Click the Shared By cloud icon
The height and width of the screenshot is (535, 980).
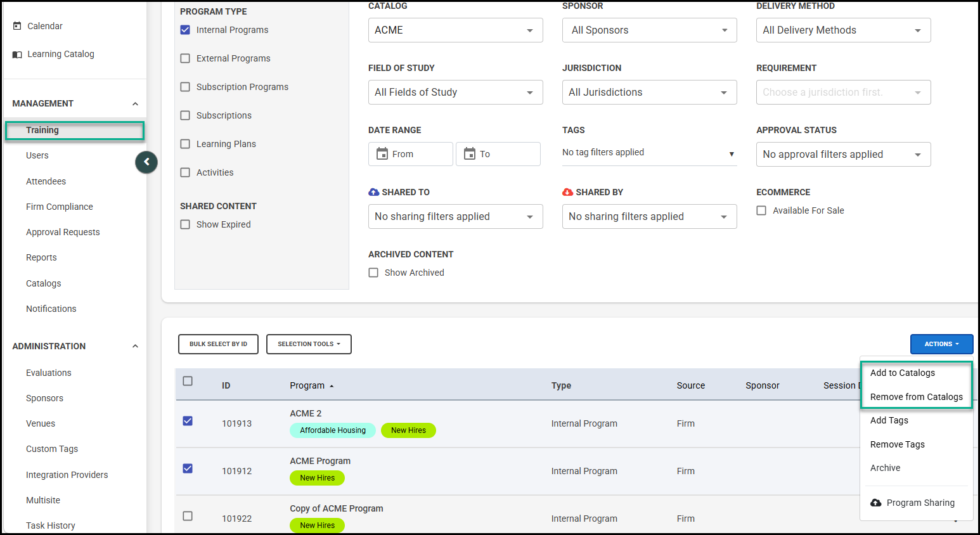point(568,192)
